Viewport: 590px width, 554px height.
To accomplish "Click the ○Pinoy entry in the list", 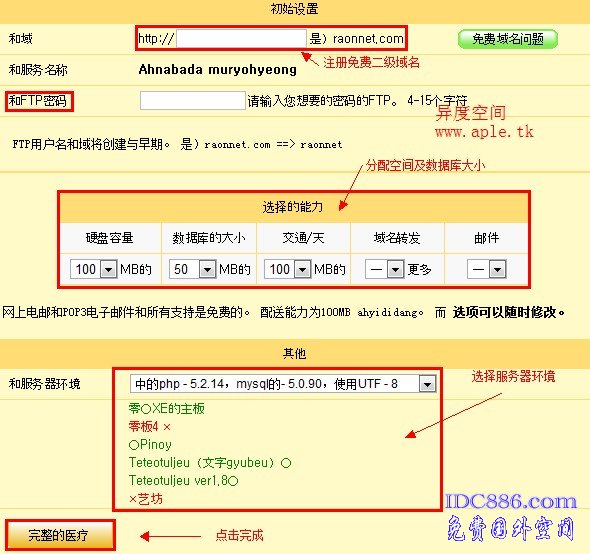I will pos(150,444).
